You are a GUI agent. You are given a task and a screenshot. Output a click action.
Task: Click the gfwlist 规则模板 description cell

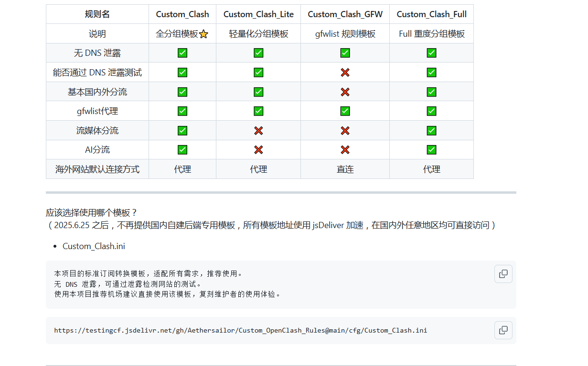click(345, 34)
